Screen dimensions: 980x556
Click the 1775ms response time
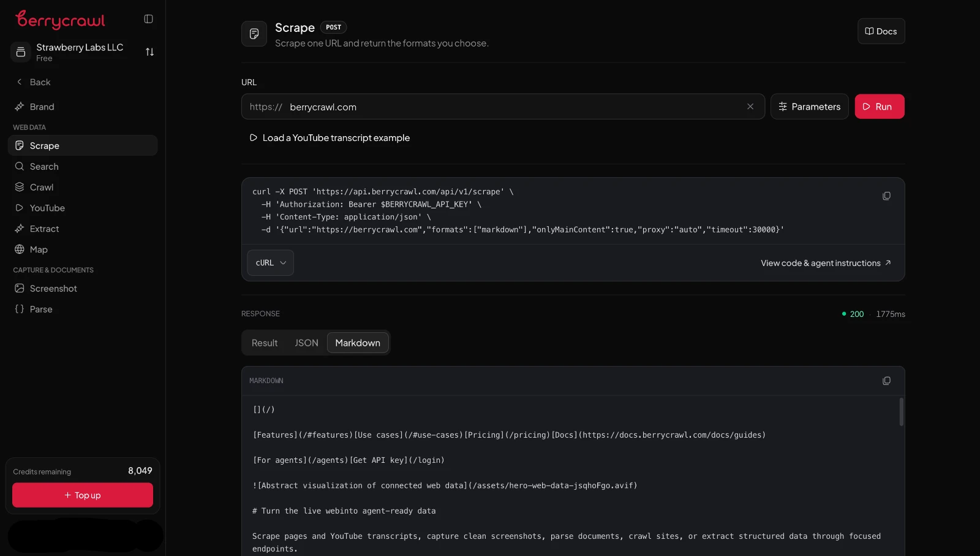891,314
